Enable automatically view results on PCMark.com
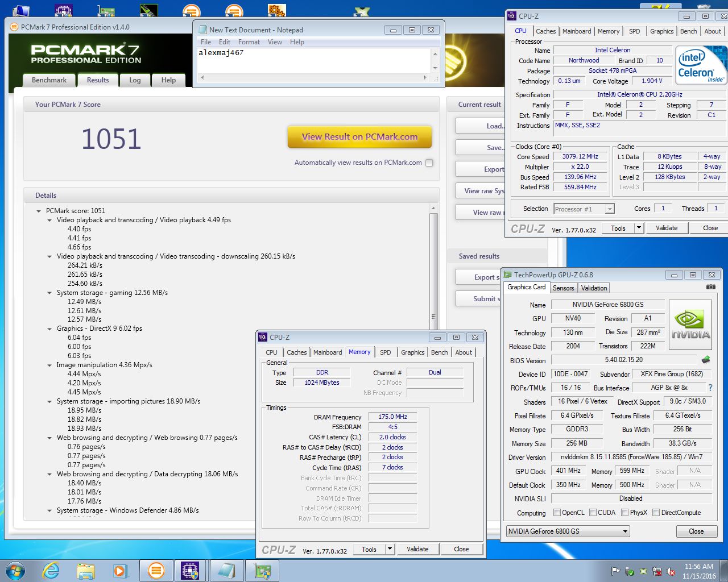The width and height of the screenshot is (728, 582). pos(429,163)
